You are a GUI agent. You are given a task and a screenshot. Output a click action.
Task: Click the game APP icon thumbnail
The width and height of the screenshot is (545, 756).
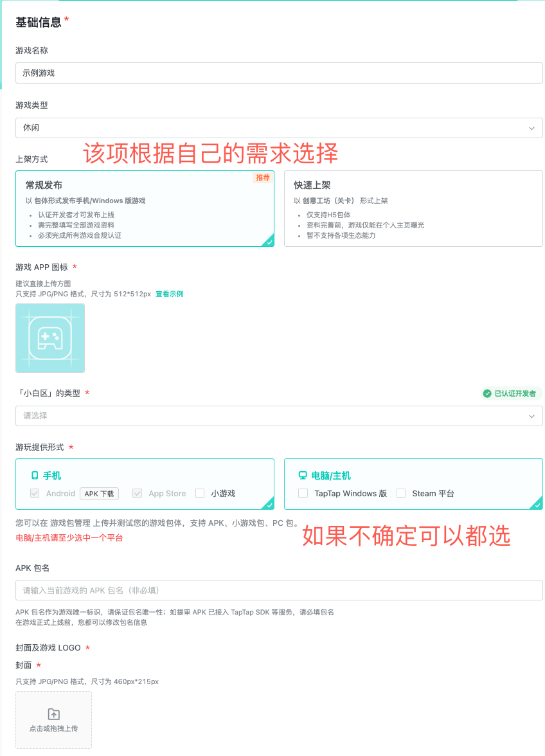click(x=50, y=338)
